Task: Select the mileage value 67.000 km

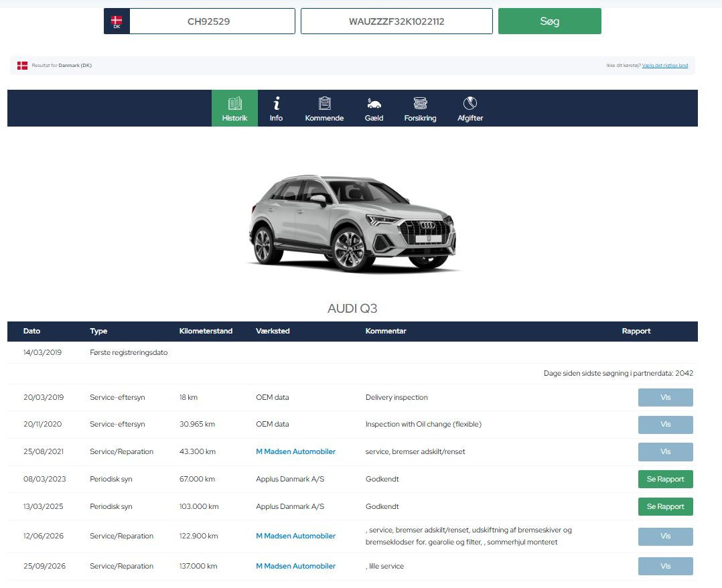Action: click(197, 479)
